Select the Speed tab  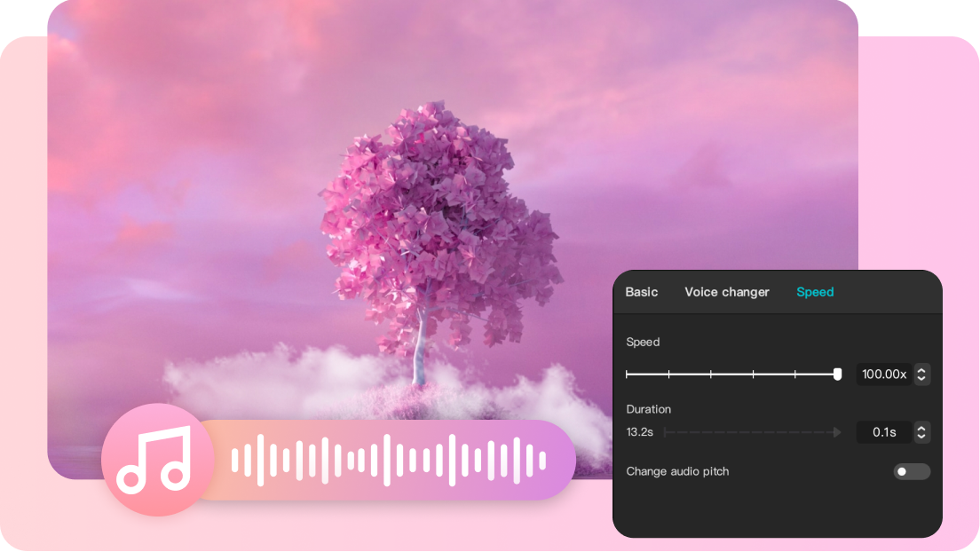pos(815,292)
